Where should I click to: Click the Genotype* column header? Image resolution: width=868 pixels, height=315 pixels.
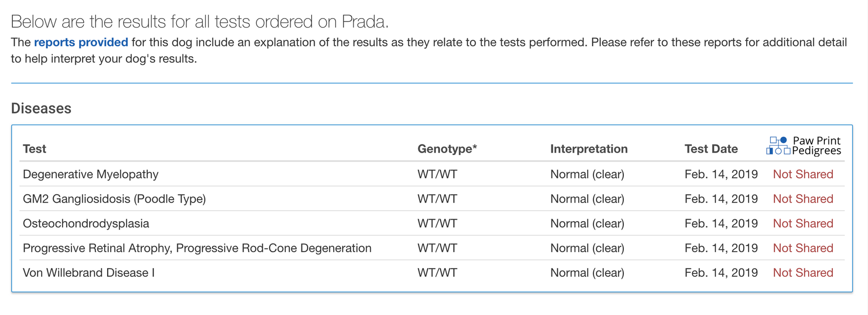447,149
